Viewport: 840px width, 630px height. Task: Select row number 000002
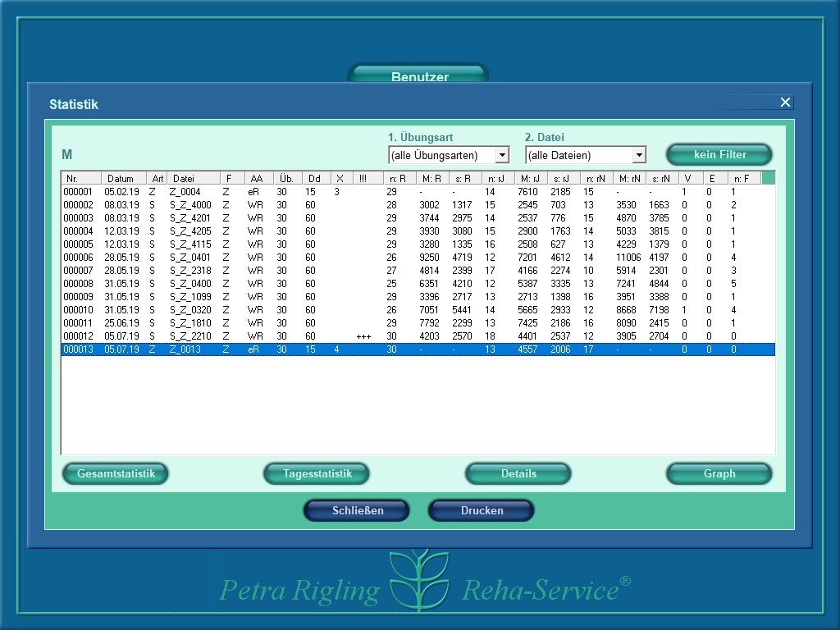coord(418,204)
